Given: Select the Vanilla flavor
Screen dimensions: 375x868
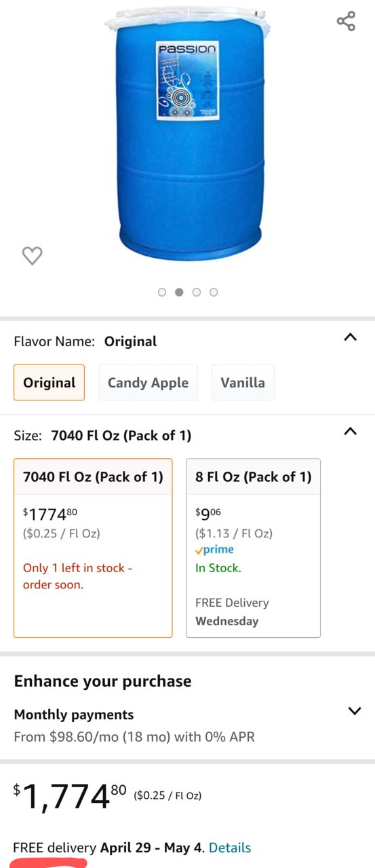Looking at the screenshot, I should (243, 382).
